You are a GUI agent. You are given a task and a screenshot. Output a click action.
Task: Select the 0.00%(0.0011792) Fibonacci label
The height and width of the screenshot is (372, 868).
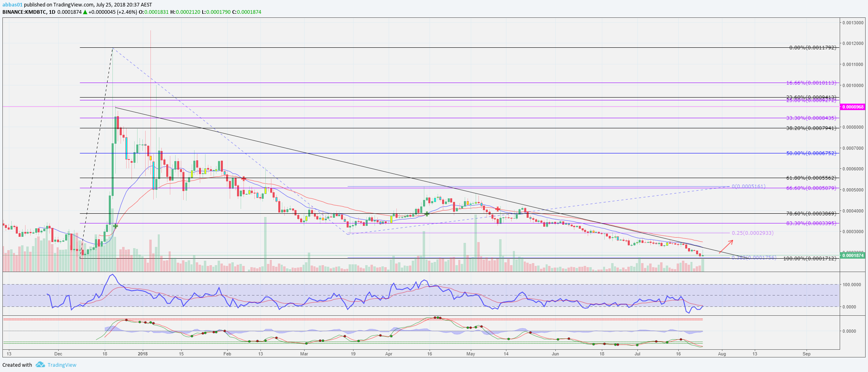[813, 48]
